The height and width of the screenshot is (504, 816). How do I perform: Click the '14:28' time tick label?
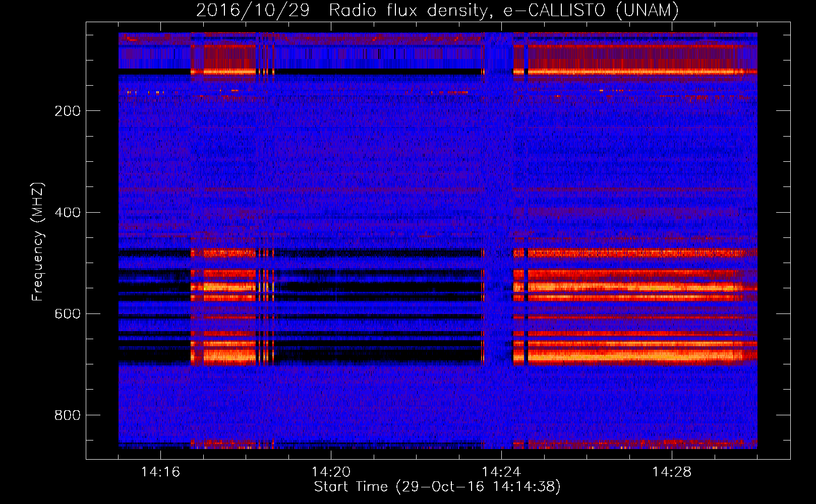click(672, 472)
